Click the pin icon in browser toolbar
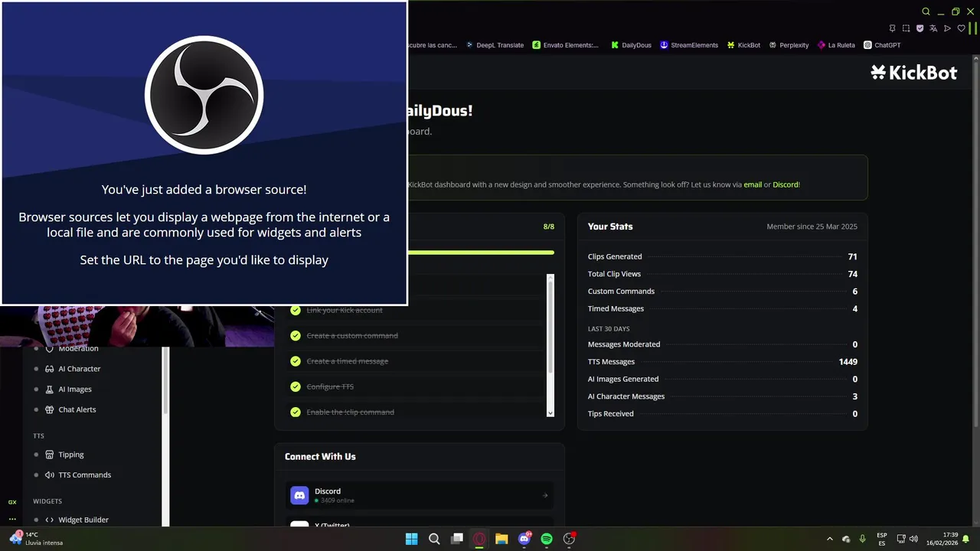 coord(892,28)
